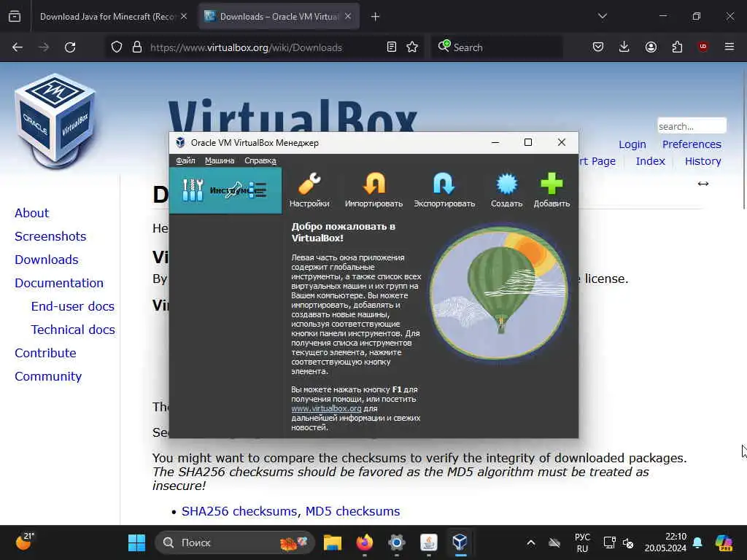Click the Java coffee cup taskbar icon
Image resolution: width=747 pixels, height=560 pixels.
tap(429, 542)
